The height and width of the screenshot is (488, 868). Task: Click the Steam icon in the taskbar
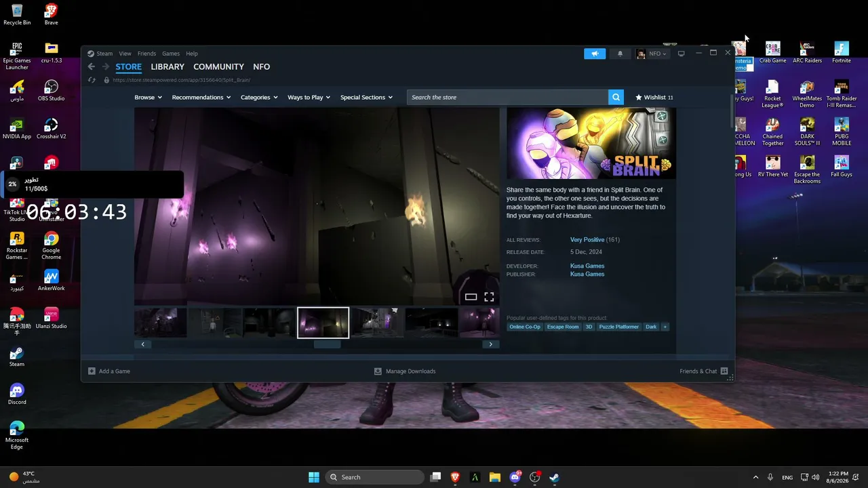tap(554, 477)
